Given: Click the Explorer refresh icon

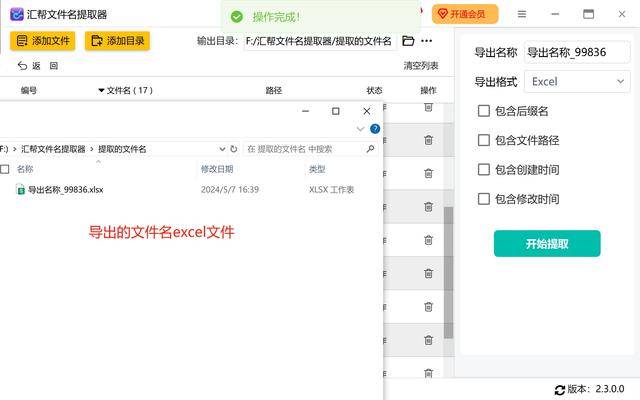Looking at the screenshot, I should point(234,149).
